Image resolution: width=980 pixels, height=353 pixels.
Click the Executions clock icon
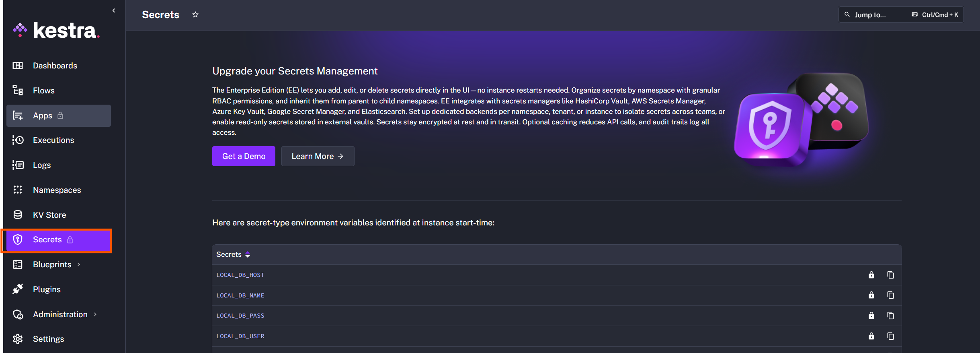(x=18, y=140)
